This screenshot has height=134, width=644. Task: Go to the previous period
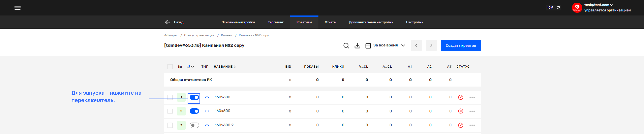tap(416, 45)
